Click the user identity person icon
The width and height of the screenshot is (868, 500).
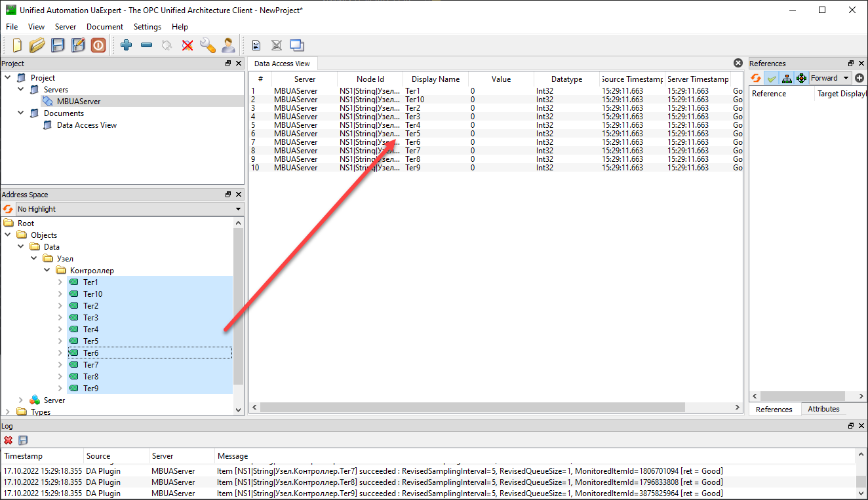[x=227, y=45]
